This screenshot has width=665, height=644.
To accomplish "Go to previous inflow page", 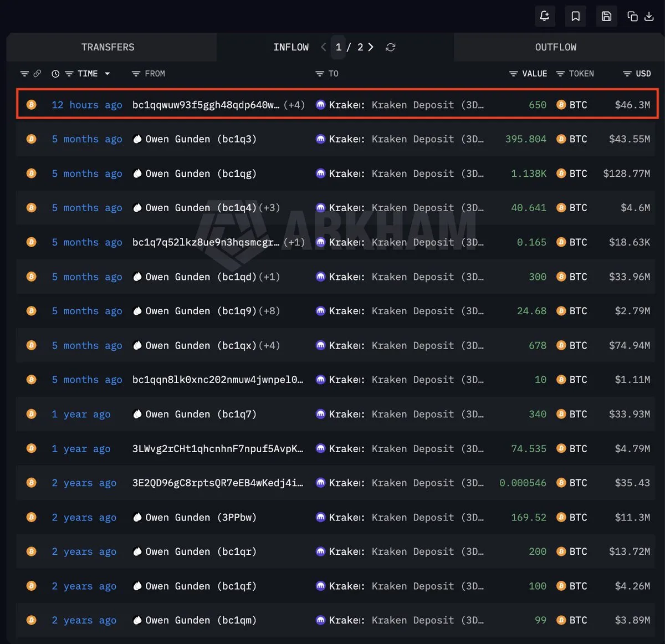I will pyautogui.click(x=324, y=47).
